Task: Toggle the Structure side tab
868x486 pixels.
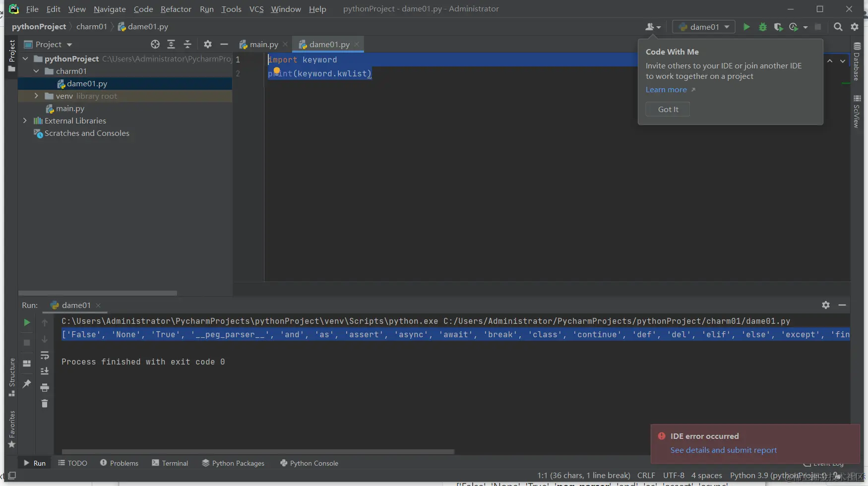Action: (12, 377)
